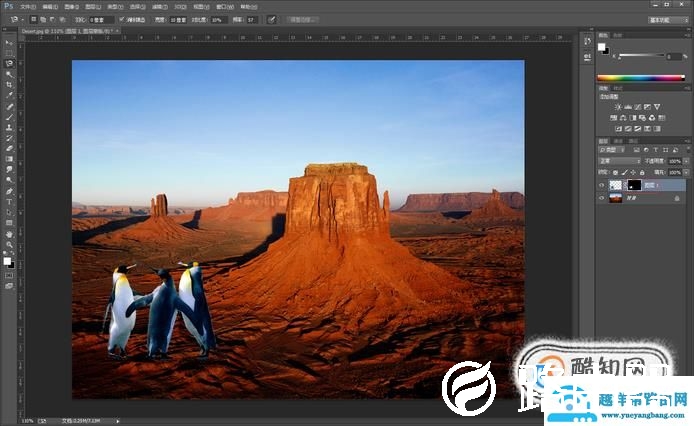Open the workspace switcher dropdown
This screenshot has height=426, width=694.
(668, 20)
